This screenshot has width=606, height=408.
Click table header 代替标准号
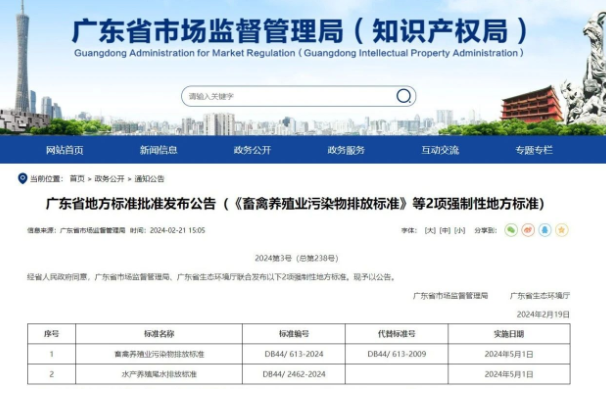[x=397, y=334]
